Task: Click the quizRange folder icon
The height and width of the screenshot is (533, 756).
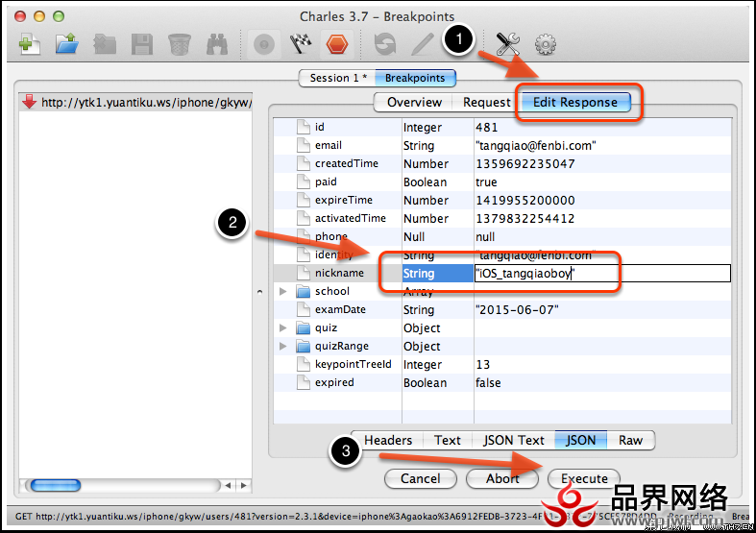Action: (304, 347)
